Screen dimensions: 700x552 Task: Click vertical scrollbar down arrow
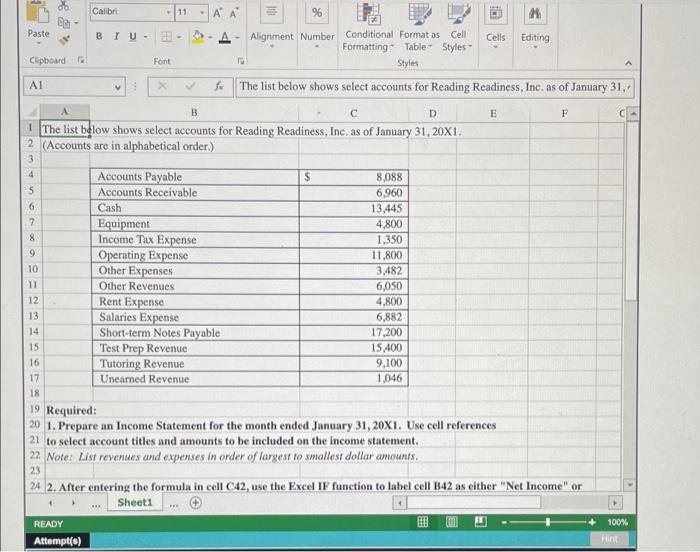point(630,484)
